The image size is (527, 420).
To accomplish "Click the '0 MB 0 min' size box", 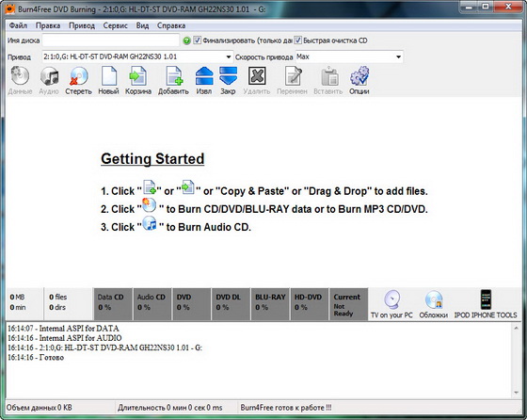I will click(24, 303).
